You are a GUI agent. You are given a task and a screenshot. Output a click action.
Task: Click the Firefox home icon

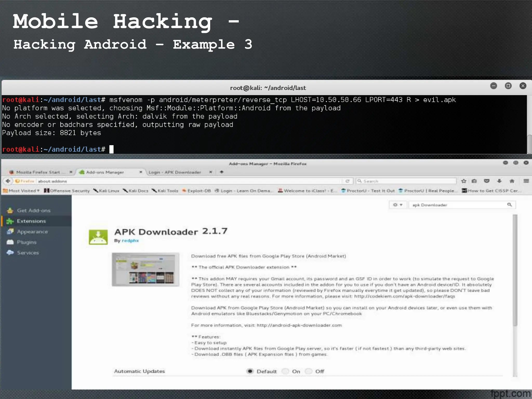512,181
